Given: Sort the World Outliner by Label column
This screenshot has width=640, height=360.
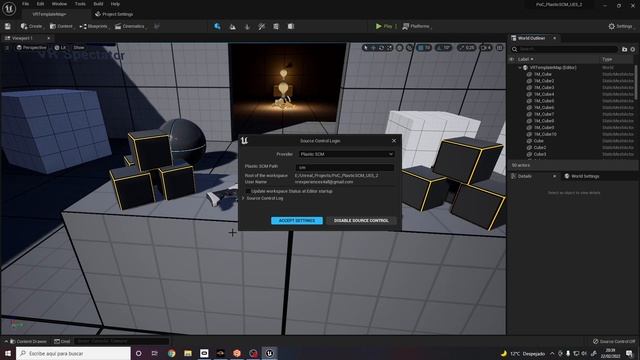Looking at the screenshot, I should tap(525, 59).
